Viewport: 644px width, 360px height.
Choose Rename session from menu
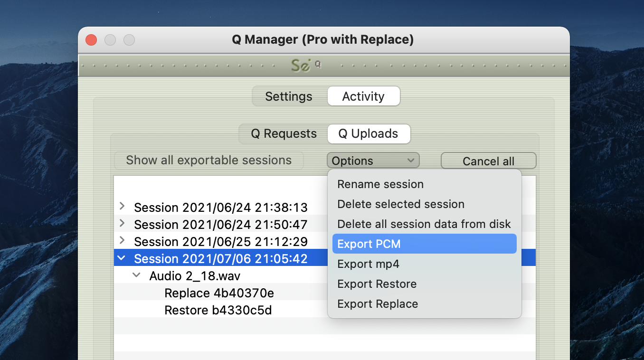(x=380, y=184)
